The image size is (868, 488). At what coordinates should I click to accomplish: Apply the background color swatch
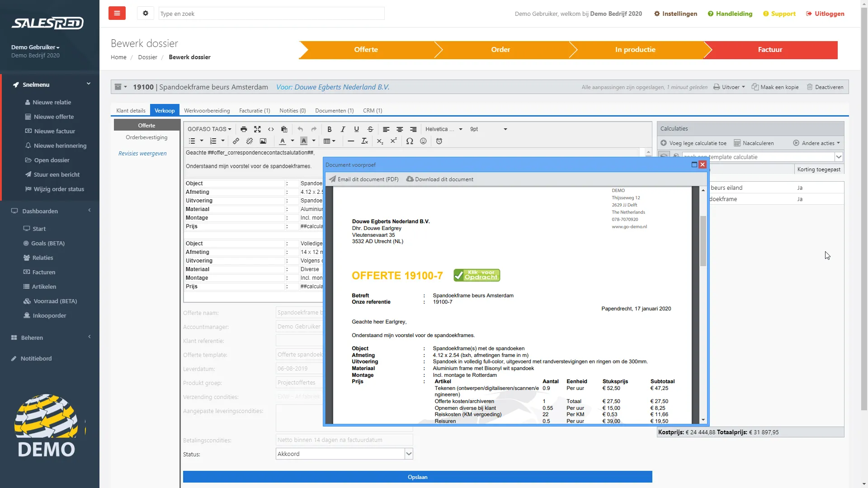(304, 141)
